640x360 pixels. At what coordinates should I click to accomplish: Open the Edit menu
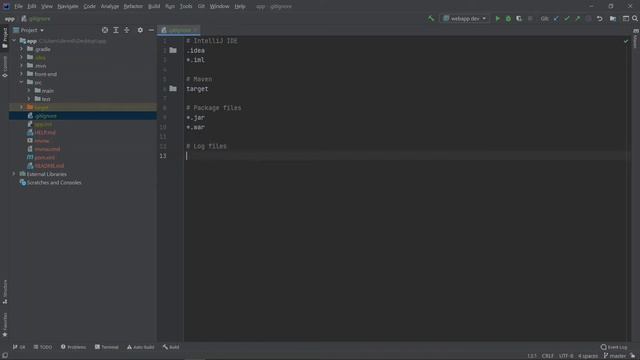[x=31, y=6]
